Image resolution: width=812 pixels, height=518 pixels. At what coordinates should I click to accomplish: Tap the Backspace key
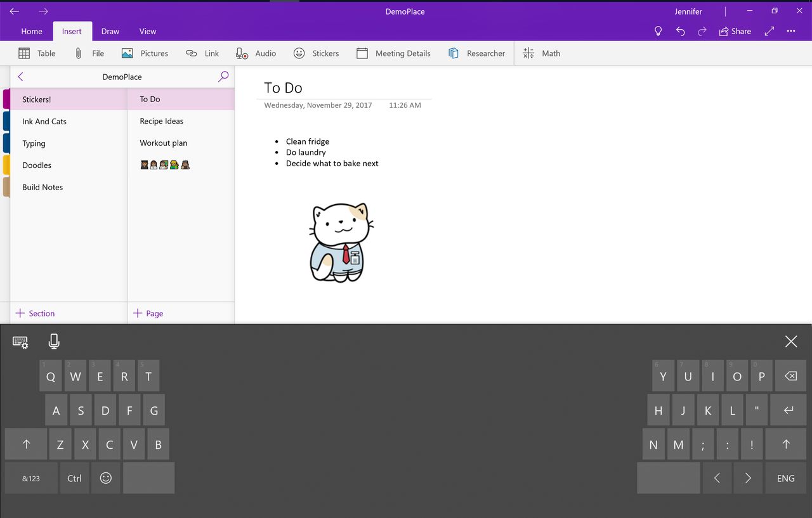coord(790,376)
